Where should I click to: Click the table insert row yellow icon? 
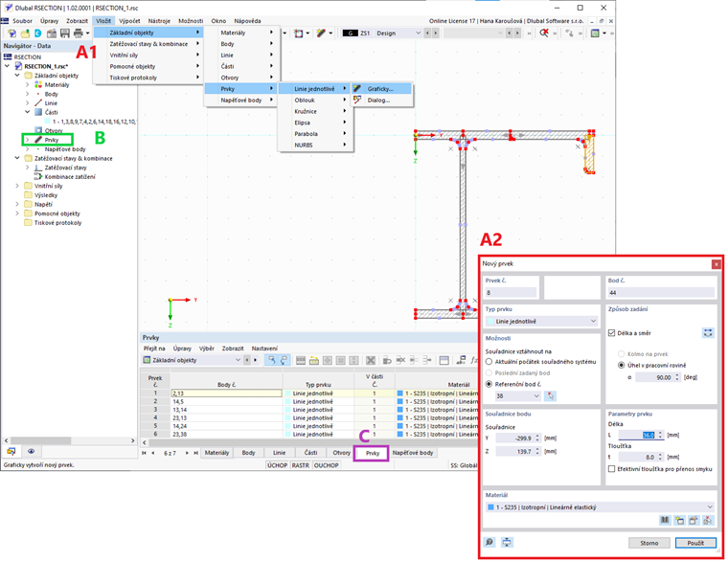(314, 360)
